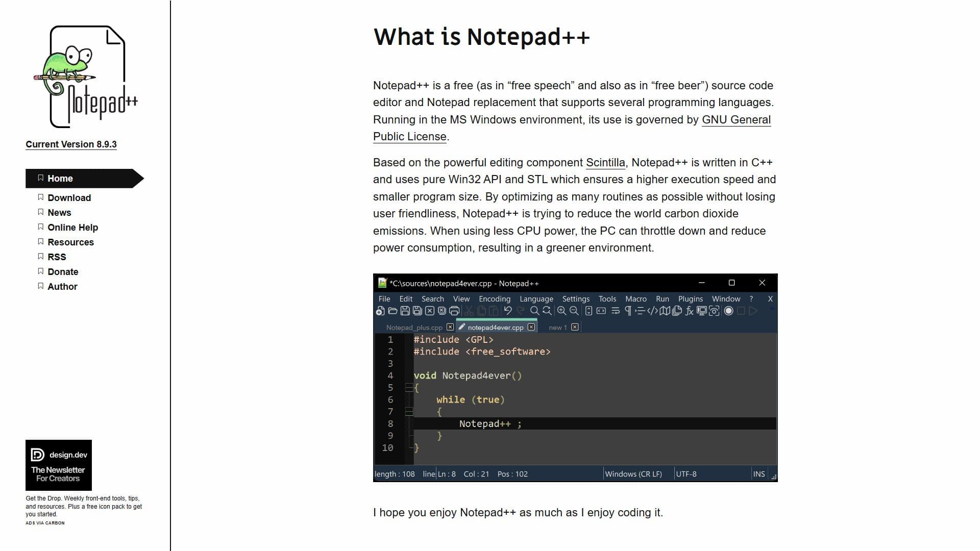Open the Download page link
Viewport: 980px width, 551px height.
point(69,198)
